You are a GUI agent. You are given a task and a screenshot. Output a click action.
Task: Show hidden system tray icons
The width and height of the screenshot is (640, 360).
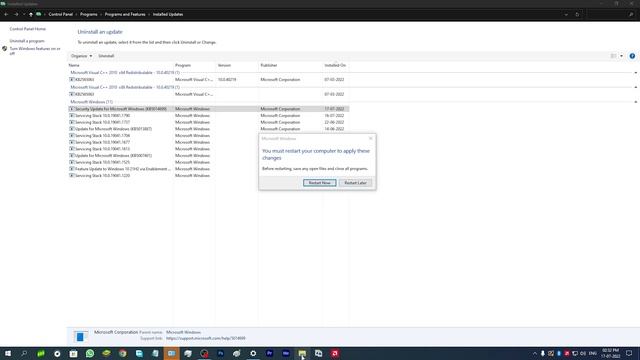[x=535, y=353]
